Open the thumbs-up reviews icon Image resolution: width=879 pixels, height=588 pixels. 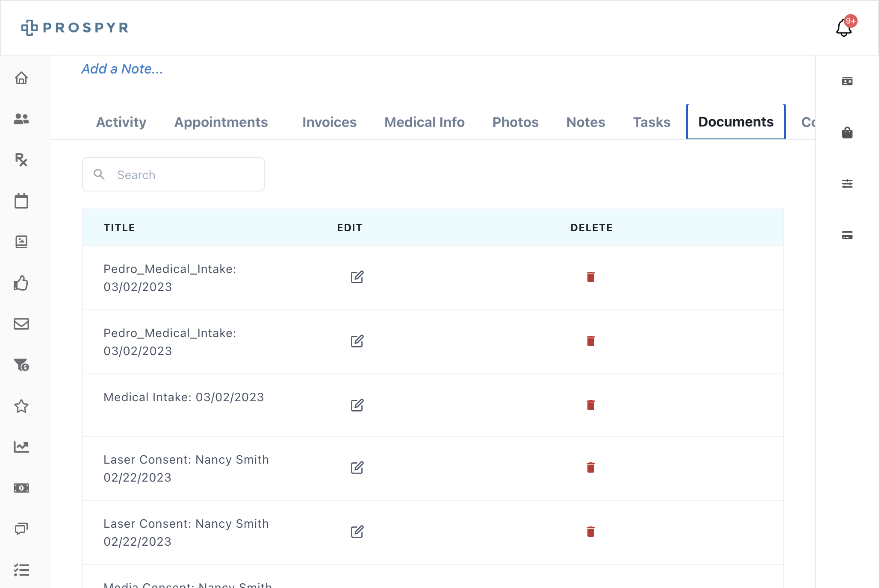coord(21,283)
